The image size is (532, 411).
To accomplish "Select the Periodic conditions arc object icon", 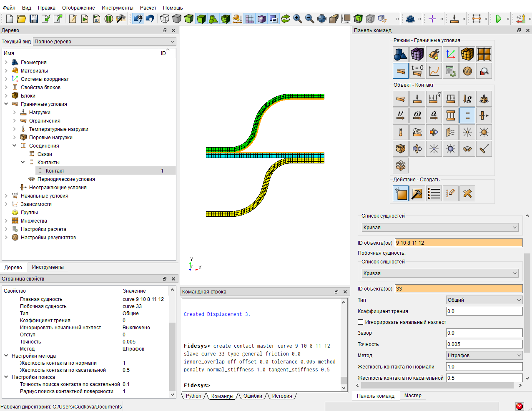I will (x=467, y=149).
